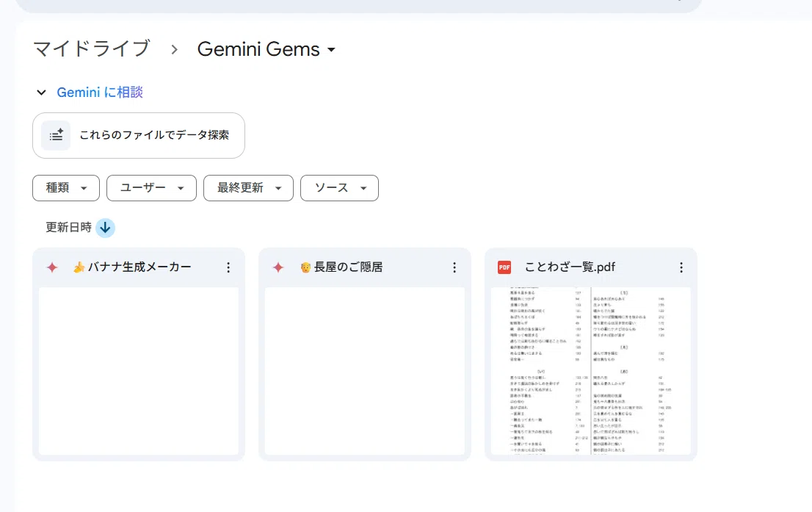812x512 pixels.
Task: Select the バナナ生成メーカー file name
Action: point(133,267)
